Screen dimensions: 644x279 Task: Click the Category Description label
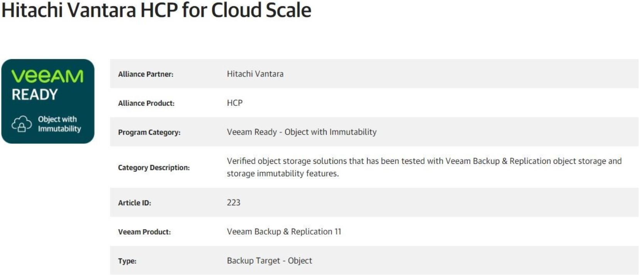(x=154, y=167)
